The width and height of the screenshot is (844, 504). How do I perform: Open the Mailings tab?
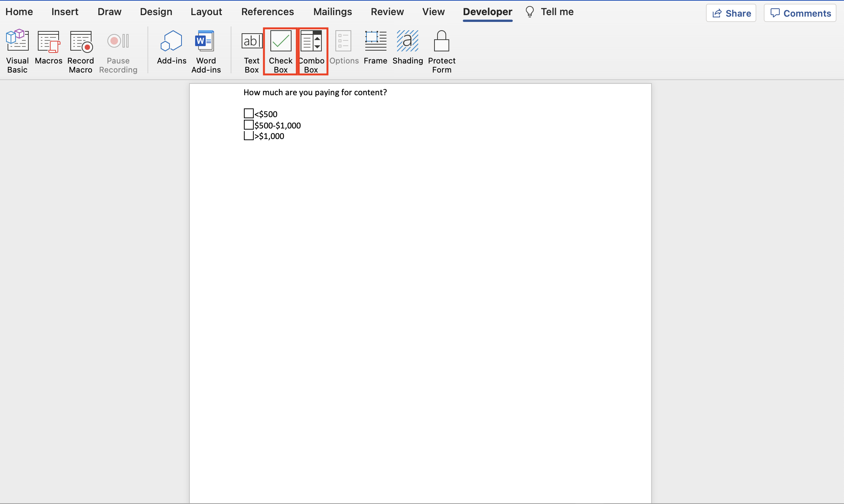(333, 12)
